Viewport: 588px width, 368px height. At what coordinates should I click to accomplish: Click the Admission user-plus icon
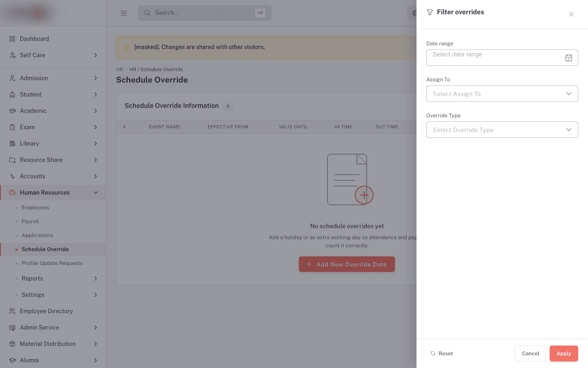(12, 78)
